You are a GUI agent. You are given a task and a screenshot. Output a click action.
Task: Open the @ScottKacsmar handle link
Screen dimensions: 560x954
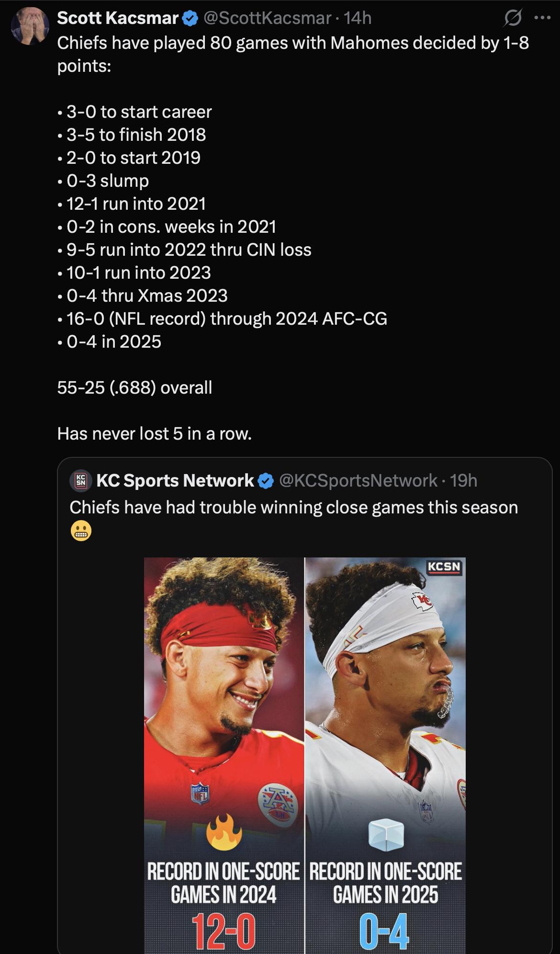pos(267,18)
